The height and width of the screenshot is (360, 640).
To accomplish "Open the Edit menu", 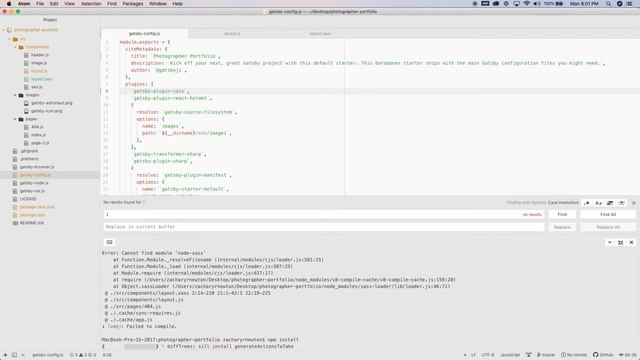I will (54, 4).
